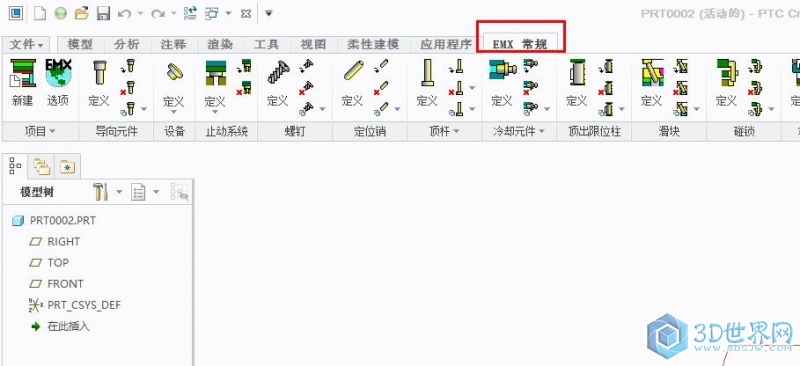This screenshot has width=800, height=366.
Task: Select the Favorites navigator tab icon
Action: [67, 166]
